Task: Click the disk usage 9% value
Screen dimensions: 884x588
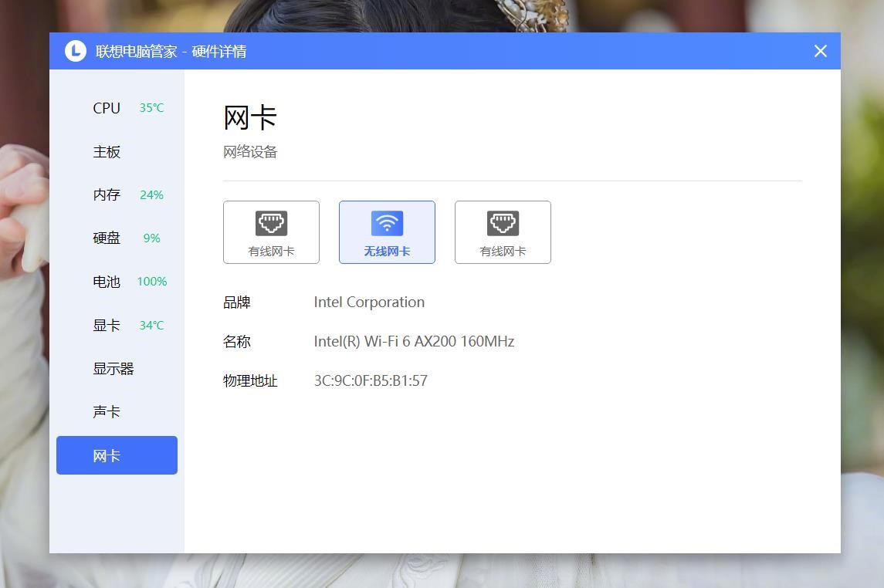Action: [151, 238]
